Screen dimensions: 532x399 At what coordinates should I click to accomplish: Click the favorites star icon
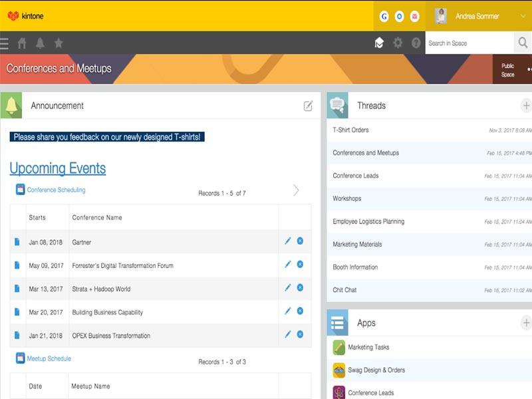point(60,43)
